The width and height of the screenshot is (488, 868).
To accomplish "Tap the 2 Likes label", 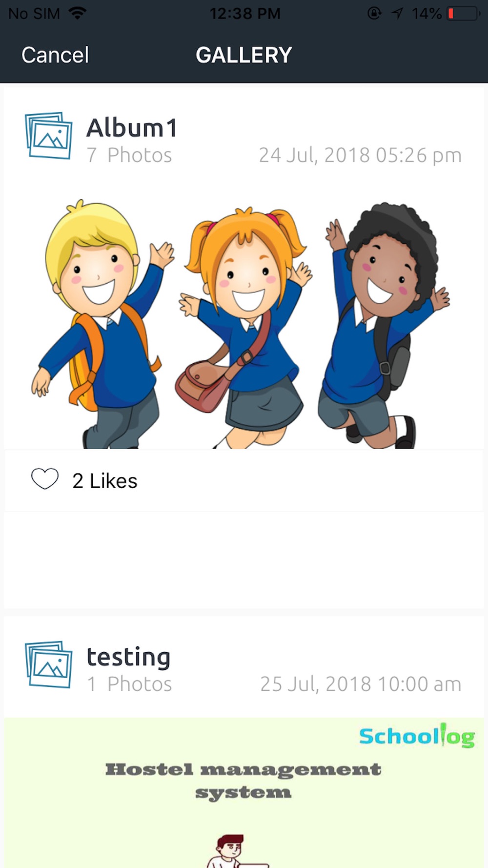I will (x=105, y=481).
